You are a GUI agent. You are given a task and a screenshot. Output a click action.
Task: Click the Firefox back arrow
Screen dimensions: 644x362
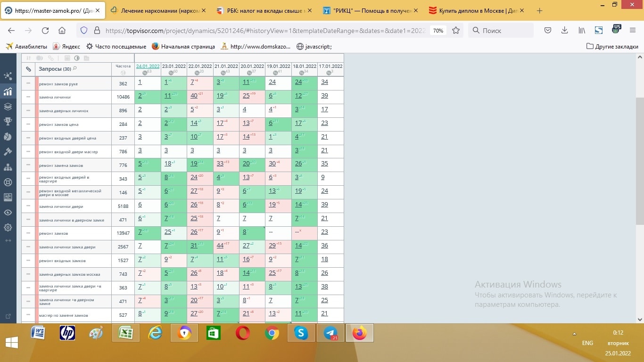tap(11, 30)
